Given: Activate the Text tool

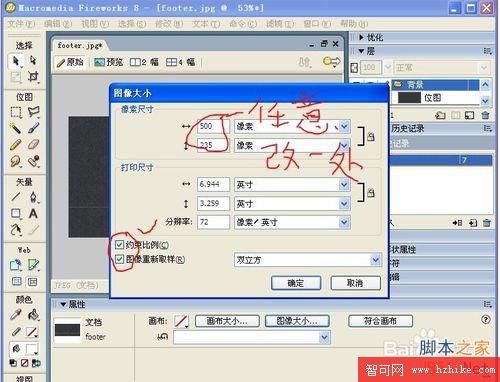Looking at the screenshot, I should [33, 213].
